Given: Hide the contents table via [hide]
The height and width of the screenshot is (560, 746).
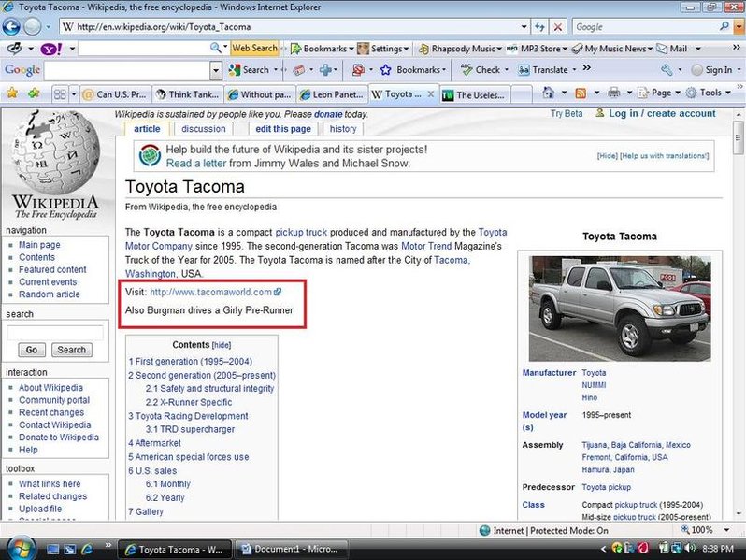Looking at the screenshot, I should point(222,345).
